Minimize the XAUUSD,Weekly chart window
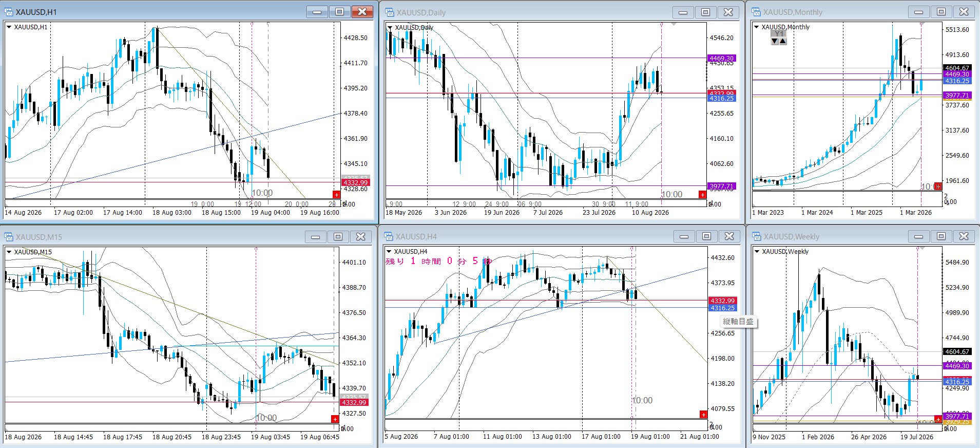Viewport: 980px width, 448px height. (919, 236)
